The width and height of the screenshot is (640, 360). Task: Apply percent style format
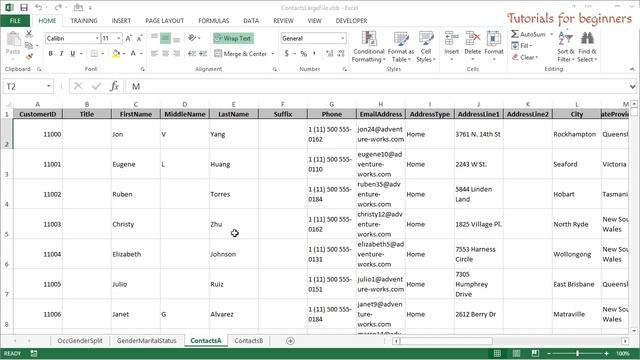pyautogui.click(x=304, y=53)
